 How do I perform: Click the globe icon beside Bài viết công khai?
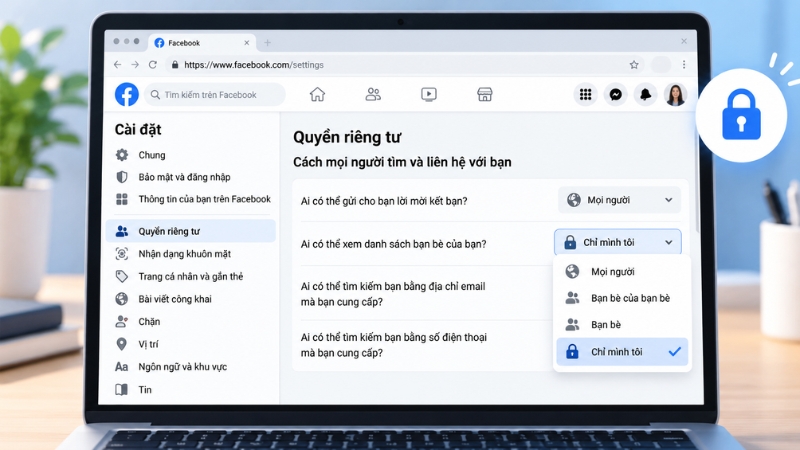coord(121,299)
